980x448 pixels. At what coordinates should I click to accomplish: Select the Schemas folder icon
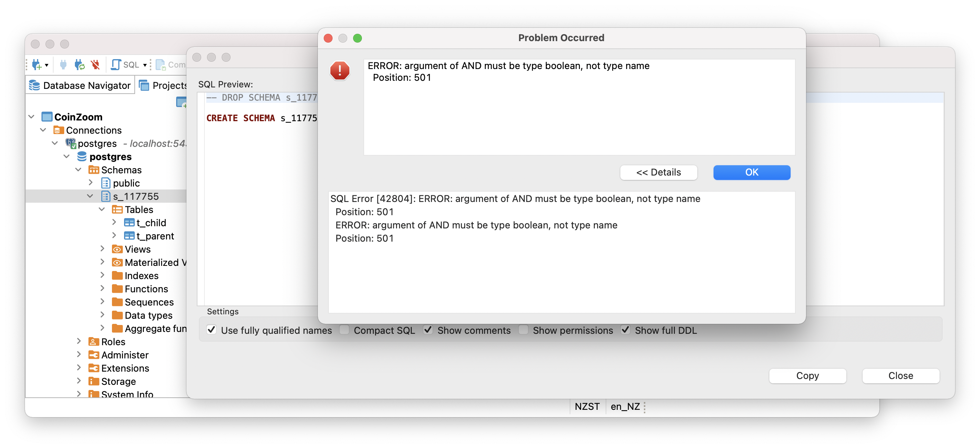[x=94, y=169]
